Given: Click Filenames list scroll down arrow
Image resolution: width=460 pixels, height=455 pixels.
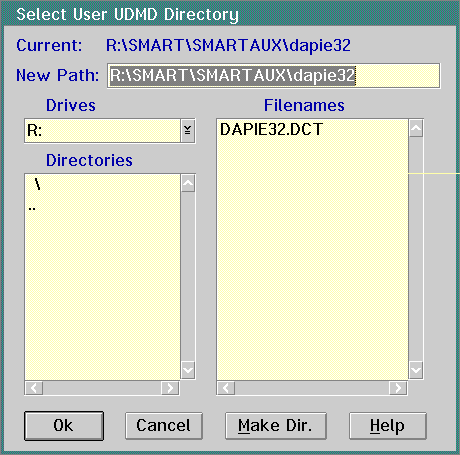Looking at the screenshot, I should pyautogui.click(x=416, y=370).
